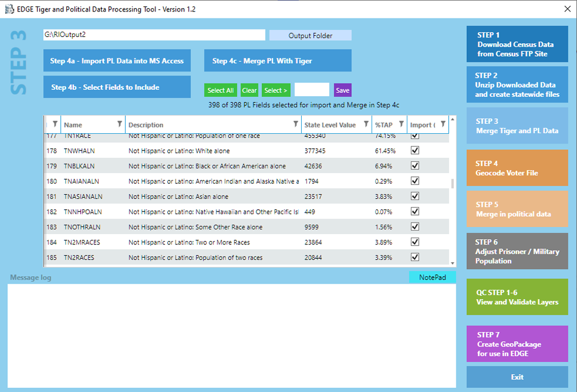Click the filter icon in State Level Value header
This screenshot has height=392, width=577.
pos(366,125)
